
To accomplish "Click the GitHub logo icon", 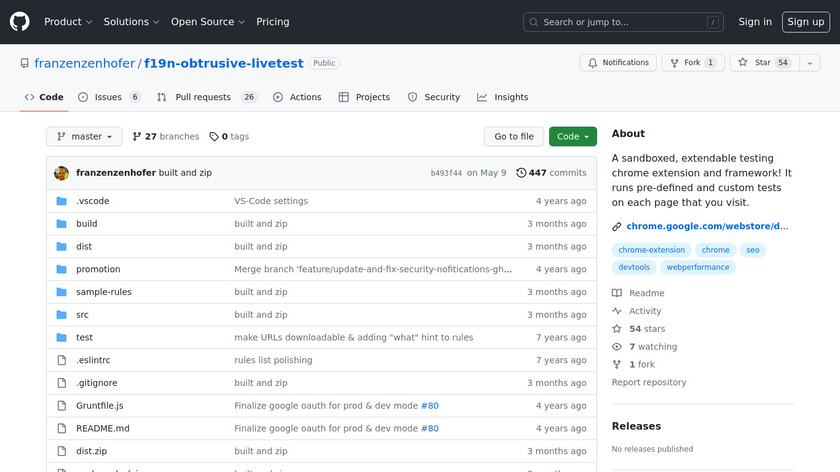I will (x=20, y=21).
